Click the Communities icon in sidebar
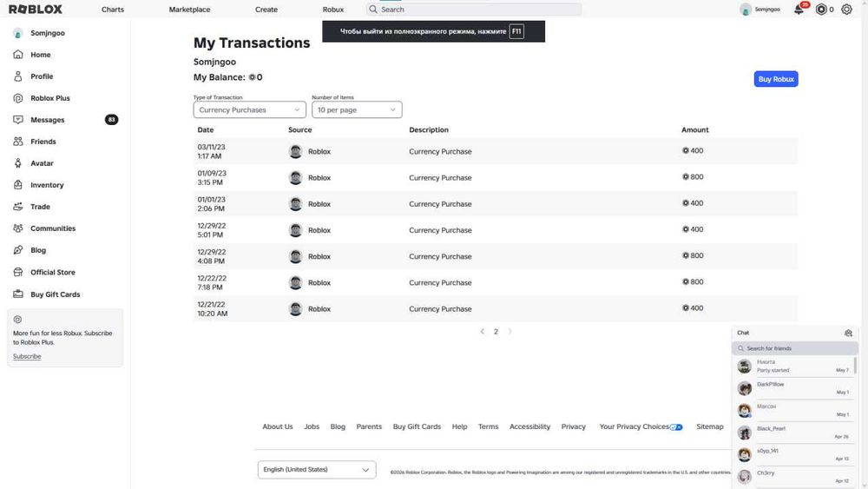 click(x=18, y=228)
